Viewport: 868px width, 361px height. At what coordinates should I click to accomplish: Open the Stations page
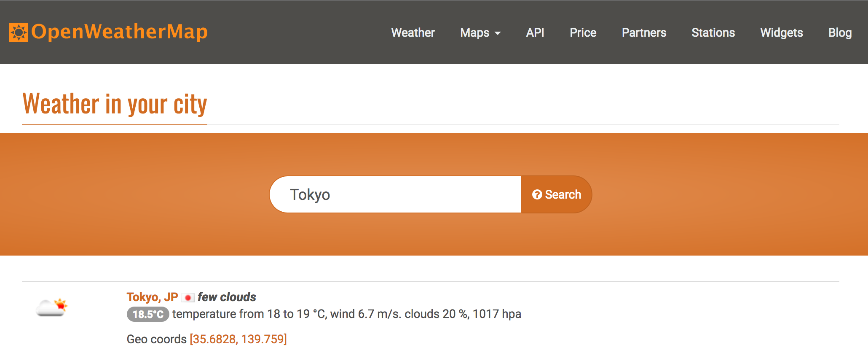[713, 32]
